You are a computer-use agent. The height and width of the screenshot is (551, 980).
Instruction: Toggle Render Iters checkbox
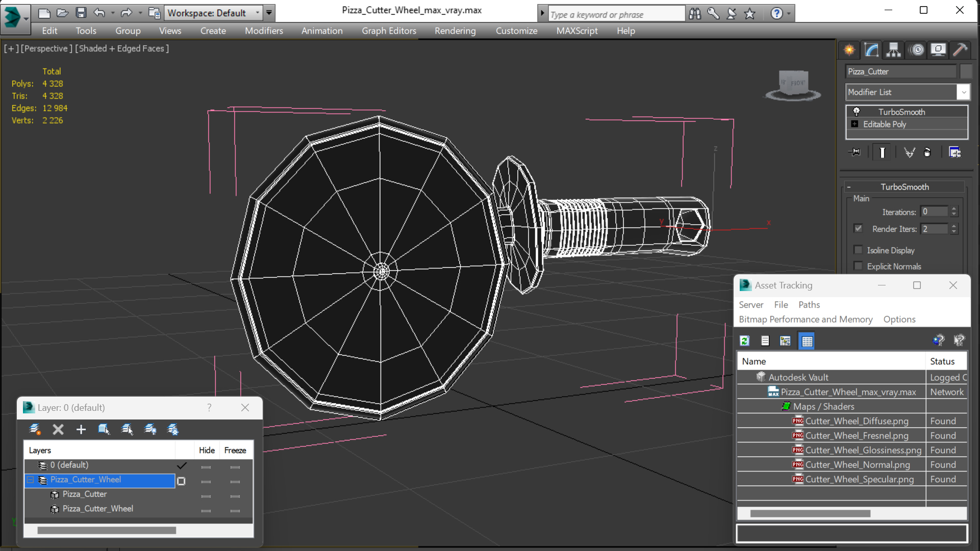coord(858,228)
